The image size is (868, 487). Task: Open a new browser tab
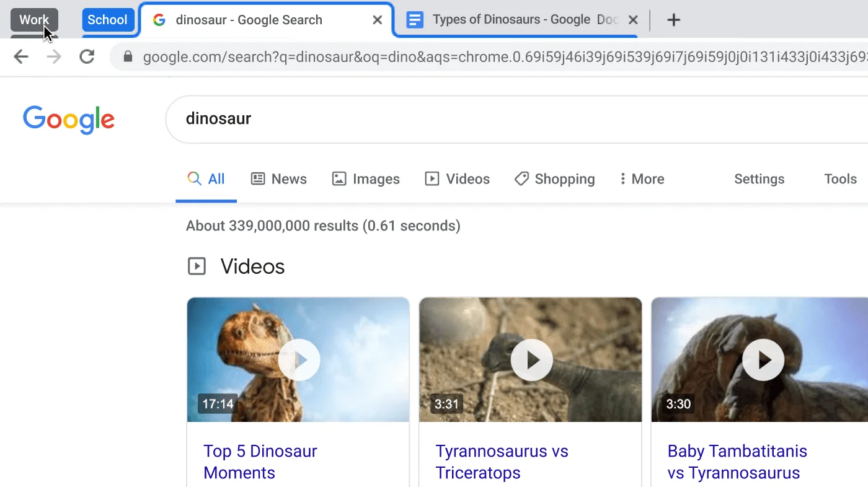point(673,19)
